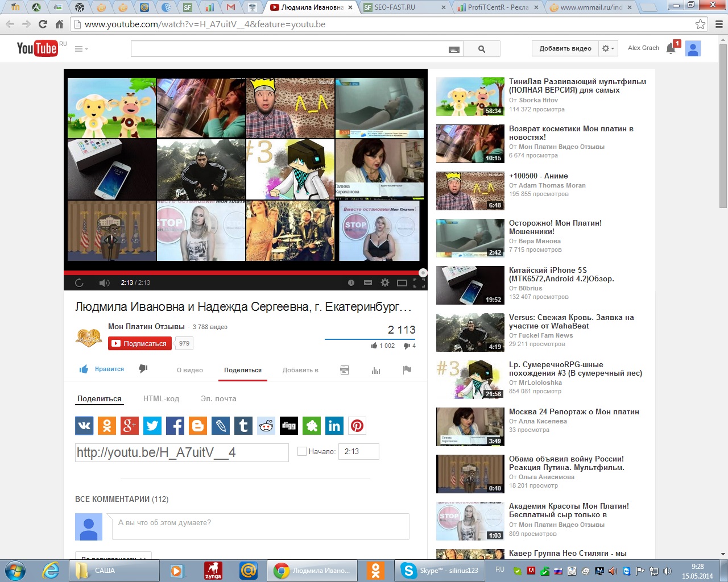Dislike the video thumbs down

tap(143, 369)
